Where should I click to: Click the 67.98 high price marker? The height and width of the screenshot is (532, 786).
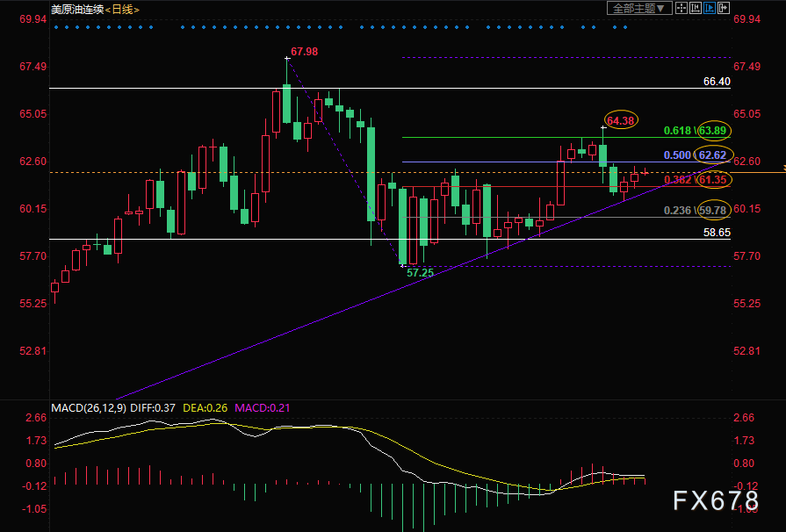(304, 52)
